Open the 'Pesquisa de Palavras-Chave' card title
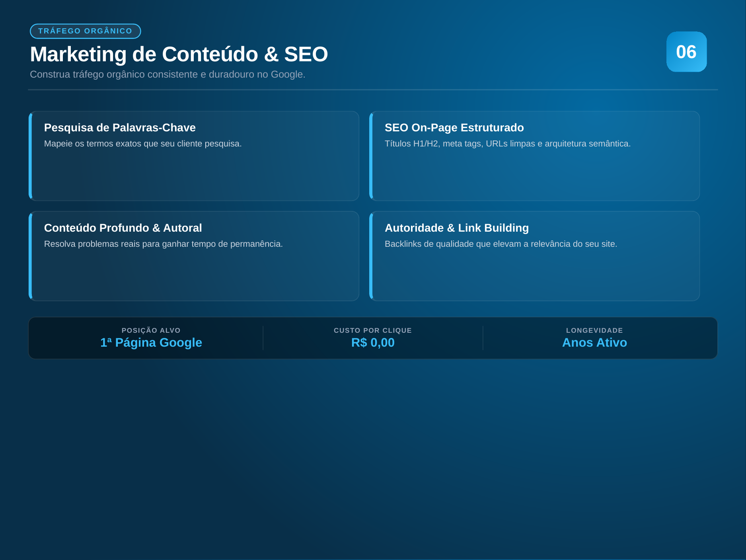 pyautogui.click(x=120, y=127)
